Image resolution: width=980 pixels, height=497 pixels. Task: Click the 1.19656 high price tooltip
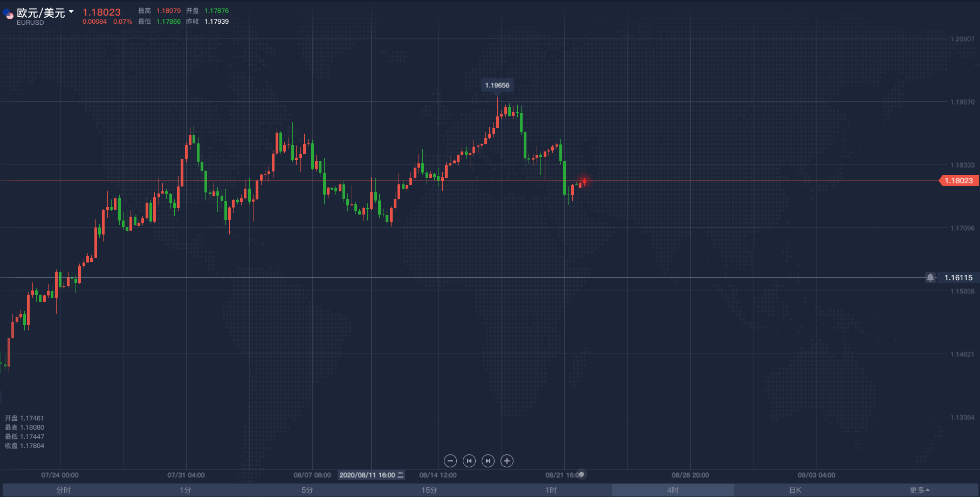[x=497, y=85]
